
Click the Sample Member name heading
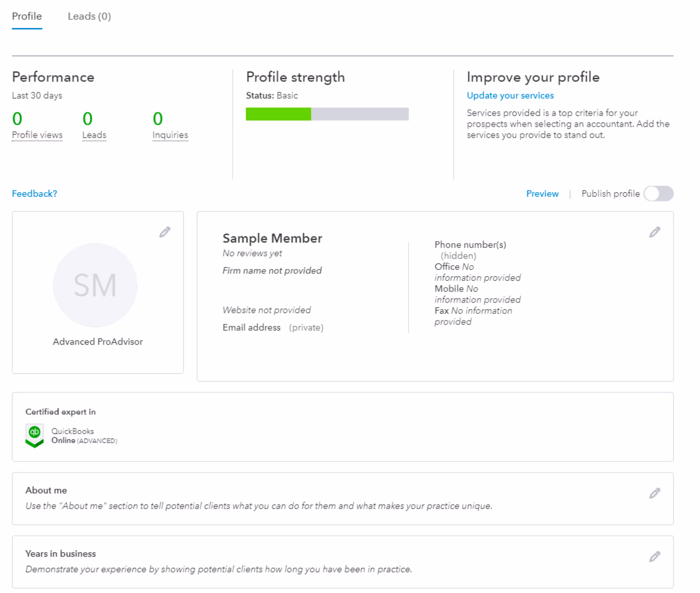click(x=272, y=238)
